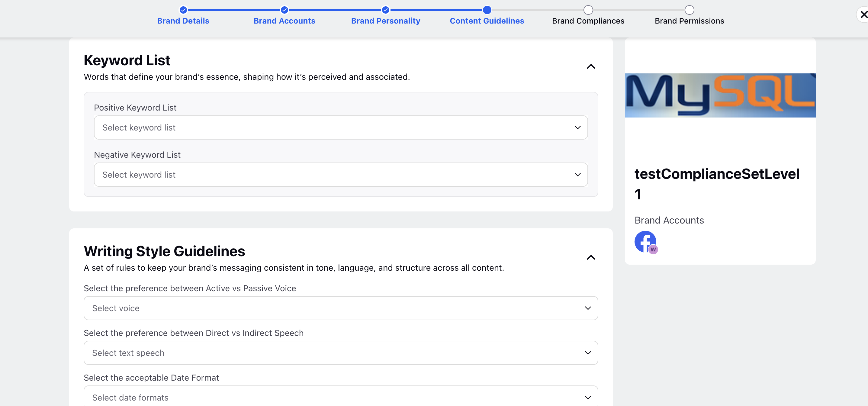The height and width of the screenshot is (406, 868).
Task: Click the Brand Accounts label in preview card
Action: [669, 220]
